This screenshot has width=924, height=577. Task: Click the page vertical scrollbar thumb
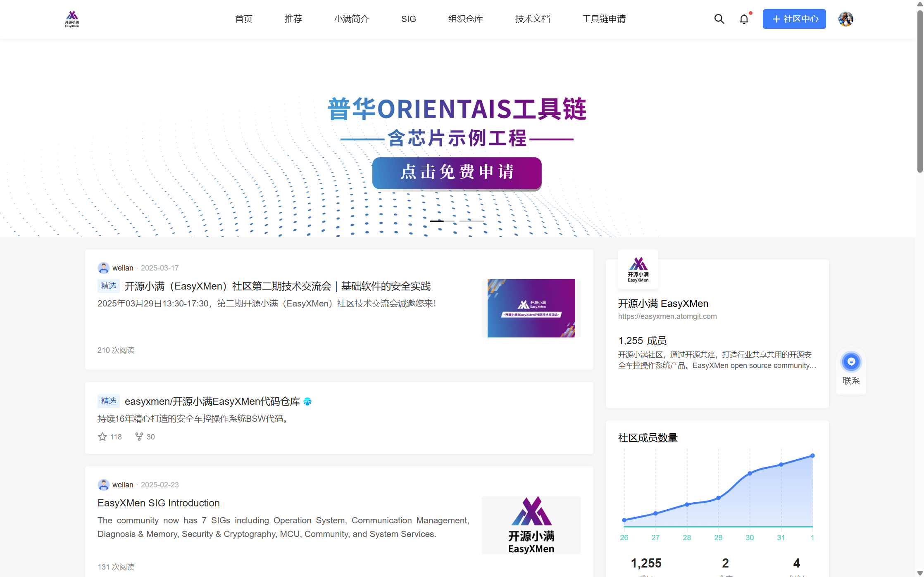tap(920, 91)
